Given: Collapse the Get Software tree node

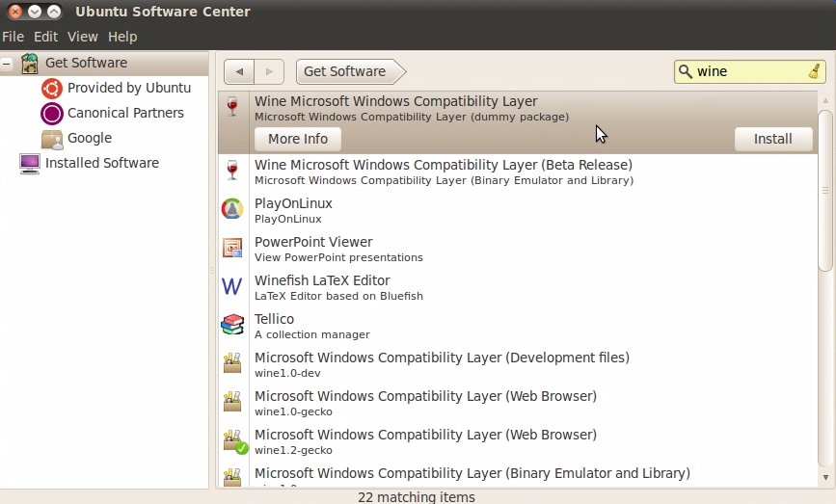Looking at the screenshot, I should tap(7, 64).
